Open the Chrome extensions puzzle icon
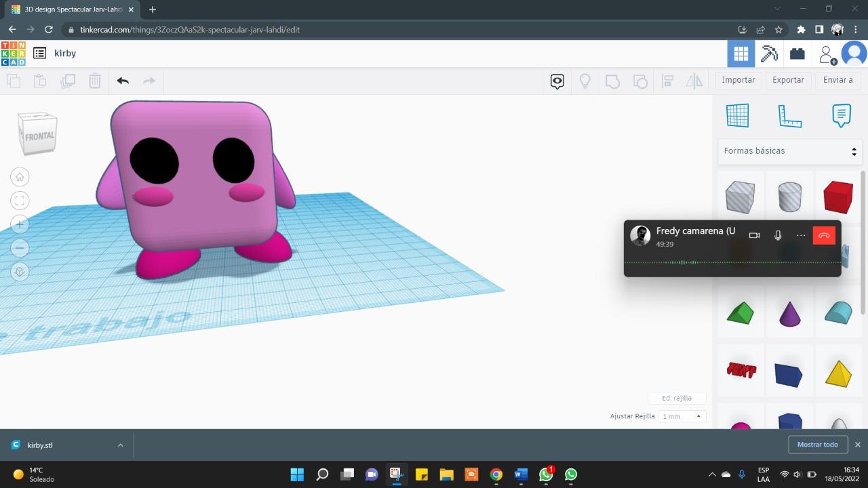The image size is (868, 488). pyautogui.click(x=801, y=30)
